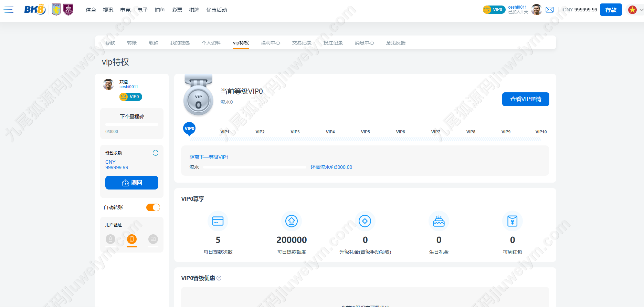644x307 pixels.
Task: Select the phone verification icon
Action: pos(132,239)
